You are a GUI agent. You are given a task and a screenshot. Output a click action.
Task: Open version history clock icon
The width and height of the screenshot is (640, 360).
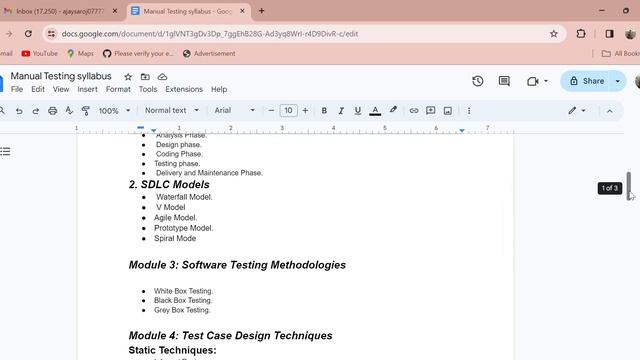[x=478, y=81]
